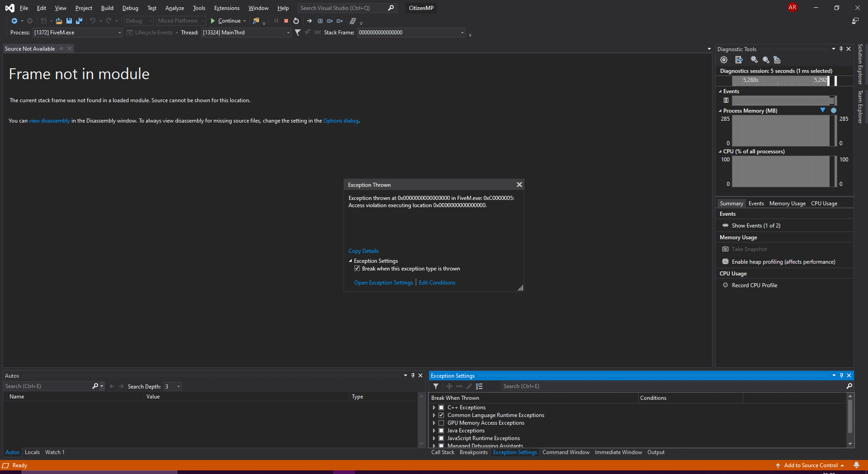Open Diagnostic Tools settings gear
The image size is (868, 474).
(x=724, y=60)
